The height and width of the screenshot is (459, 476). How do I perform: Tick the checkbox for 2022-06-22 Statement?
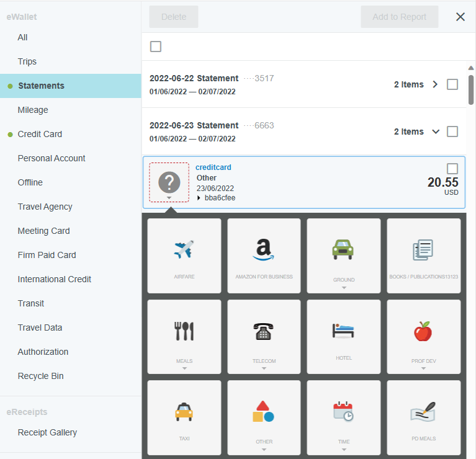452,84
